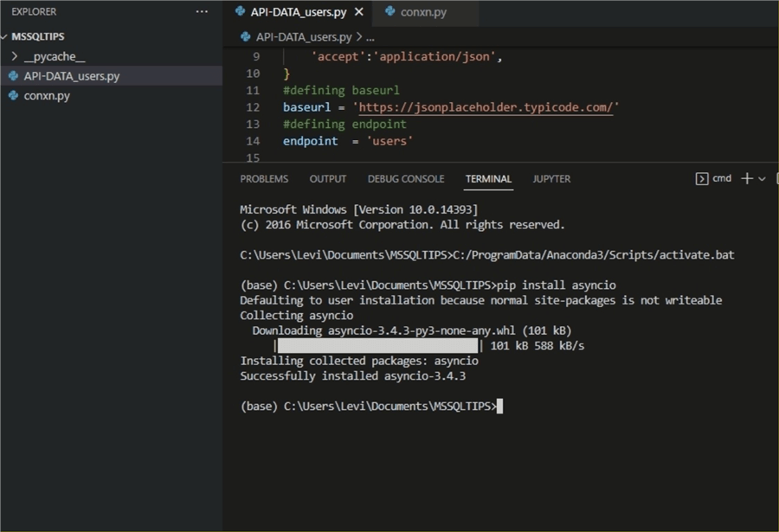Viewport: 779px width, 532px height.
Task: Expand the __pycache__ folder
Action: click(16, 57)
